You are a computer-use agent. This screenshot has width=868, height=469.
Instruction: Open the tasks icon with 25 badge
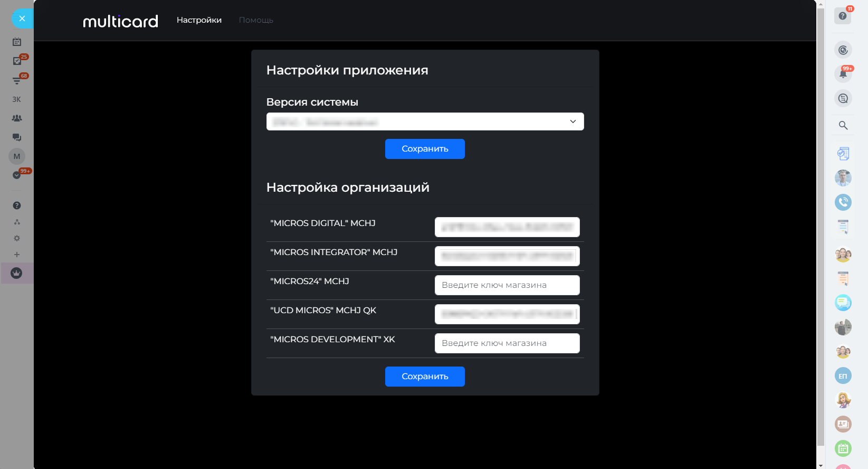click(17, 61)
